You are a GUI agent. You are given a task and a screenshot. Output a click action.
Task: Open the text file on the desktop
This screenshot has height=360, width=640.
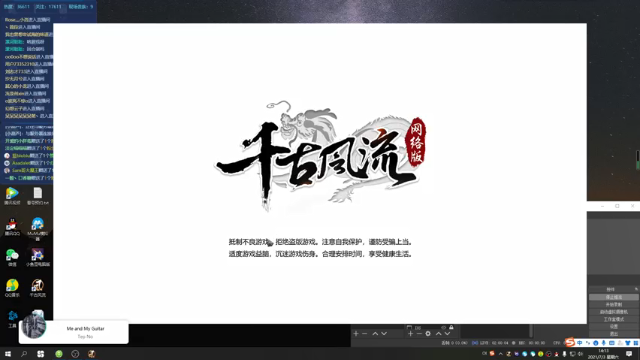[x=38, y=196]
